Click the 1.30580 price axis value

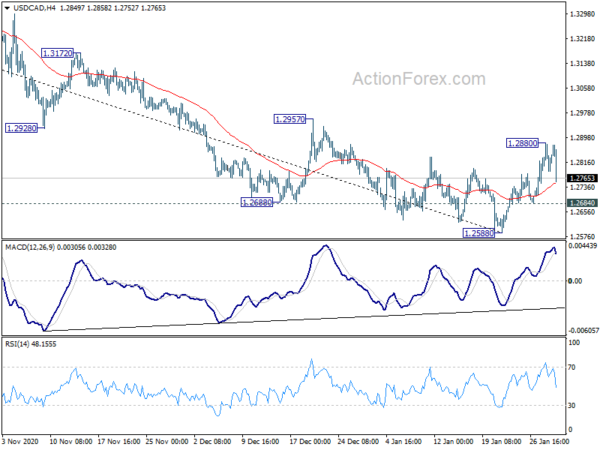[582, 88]
